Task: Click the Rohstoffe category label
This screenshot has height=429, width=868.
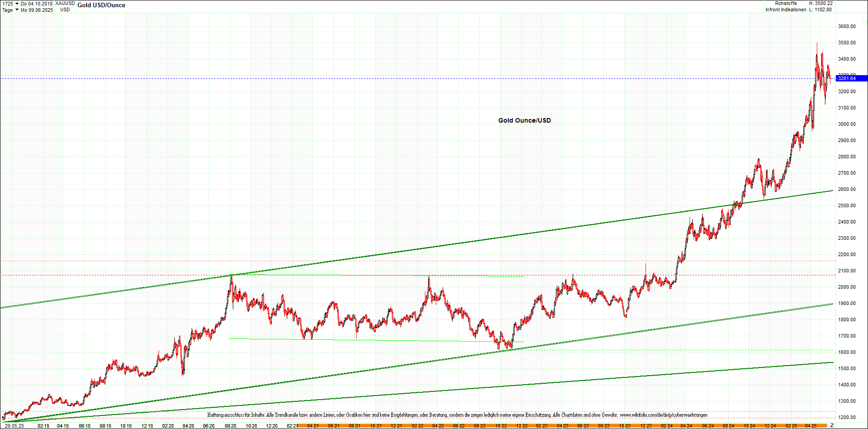Action: (x=786, y=4)
